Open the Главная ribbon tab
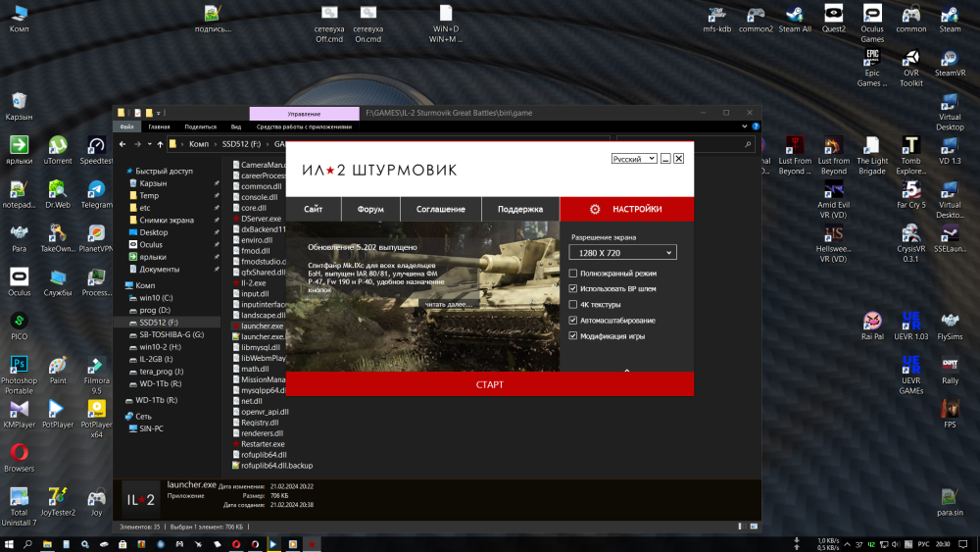Image resolution: width=980 pixels, height=552 pixels. [159, 126]
